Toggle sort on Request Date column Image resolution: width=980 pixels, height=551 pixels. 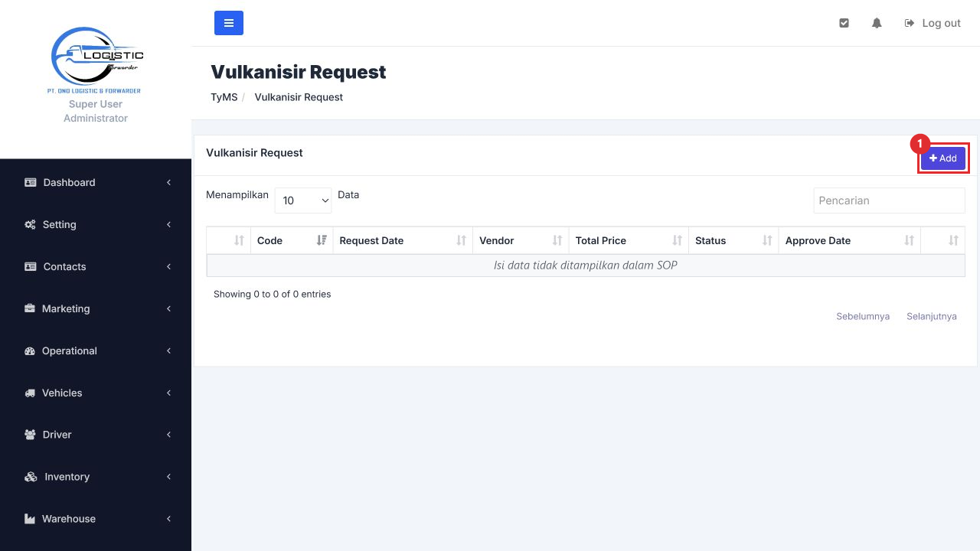click(x=403, y=240)
